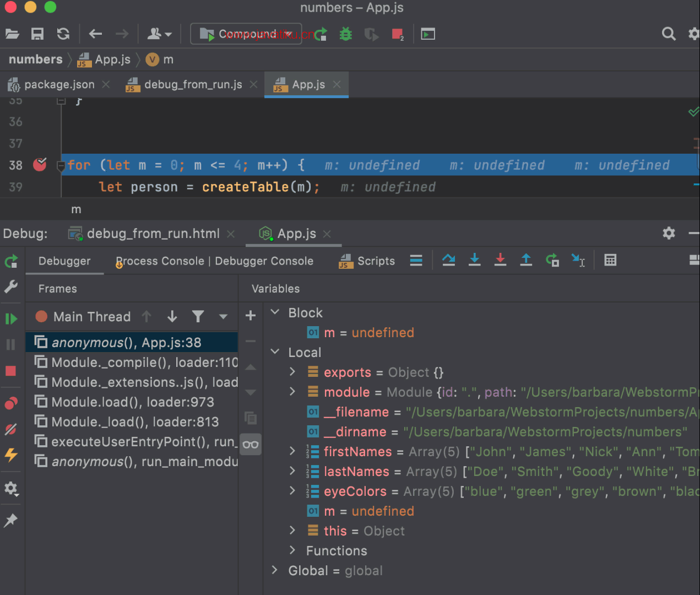Expand the eyeColors array node

[x=292, y=491]
